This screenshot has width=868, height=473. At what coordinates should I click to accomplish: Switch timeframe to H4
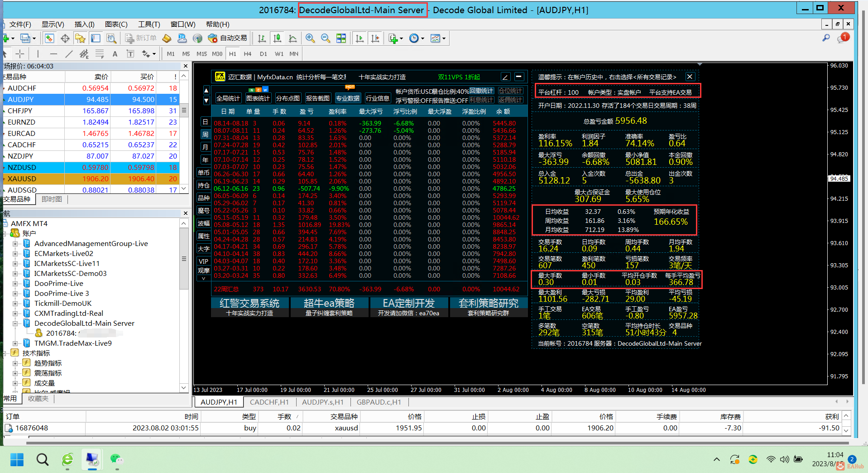pyautogui.click(x=247, y=54)
